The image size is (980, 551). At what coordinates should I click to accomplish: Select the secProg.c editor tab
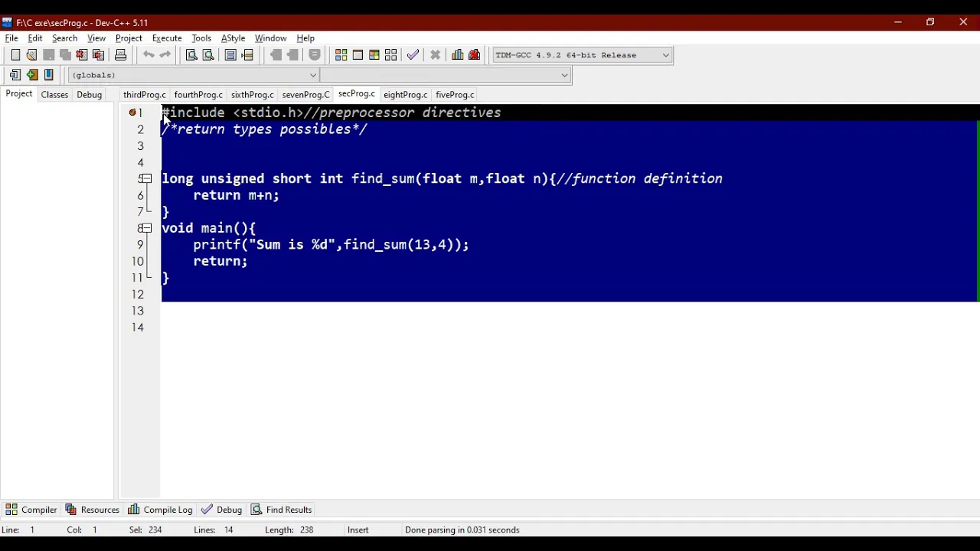coord(356,93)
